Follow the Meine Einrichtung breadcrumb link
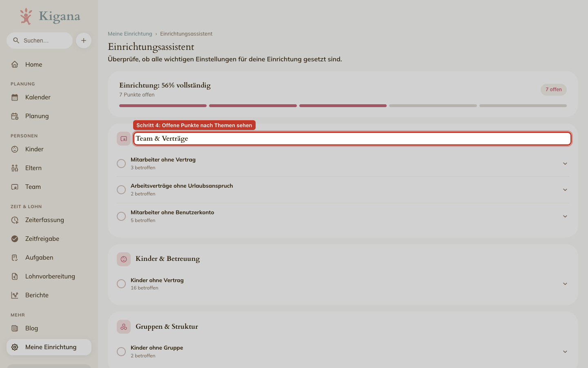The height and width of the screenshot is (368, 588). click(130, 34)
